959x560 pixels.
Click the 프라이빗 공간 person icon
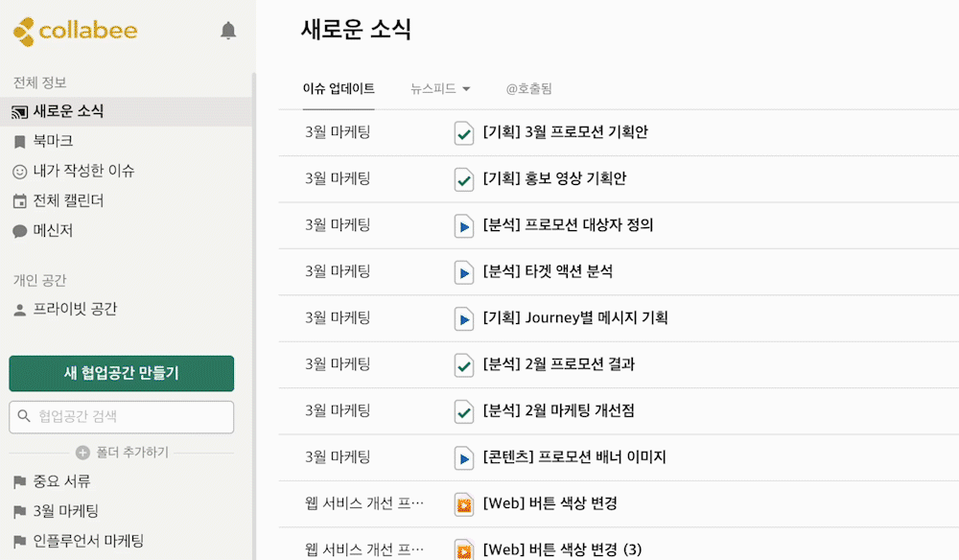[19, 310]
